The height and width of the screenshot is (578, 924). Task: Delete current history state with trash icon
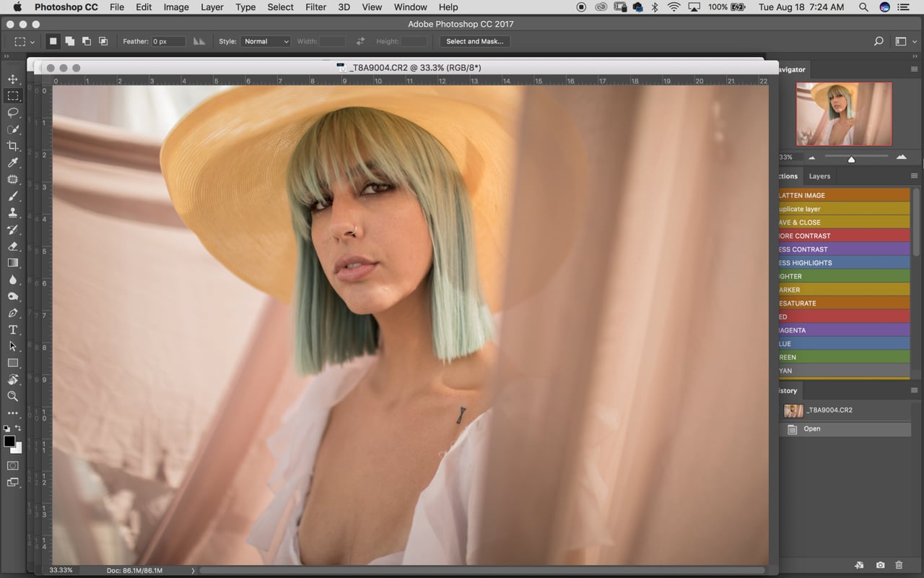click(x=899, y=565)
